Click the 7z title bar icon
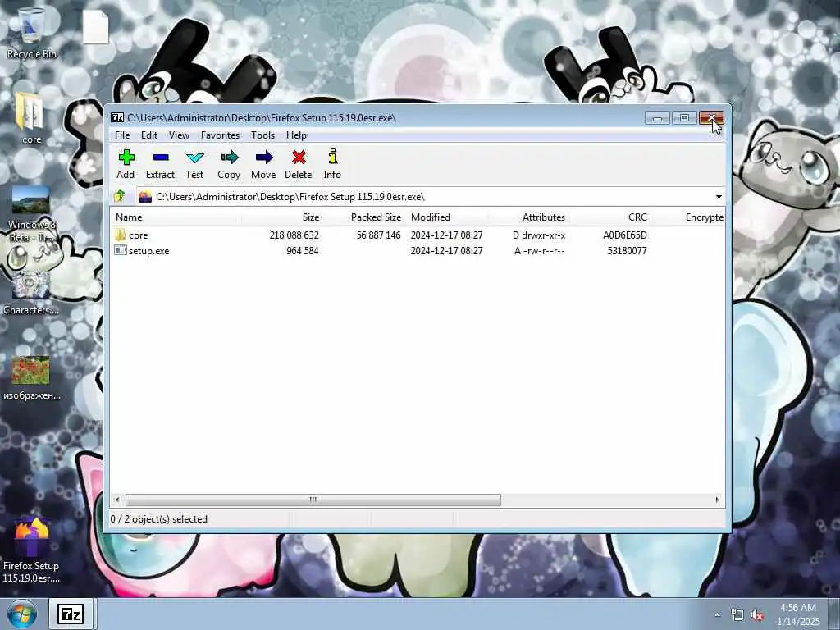The height and width of the screenshot is (630, 840). point(117,118)
